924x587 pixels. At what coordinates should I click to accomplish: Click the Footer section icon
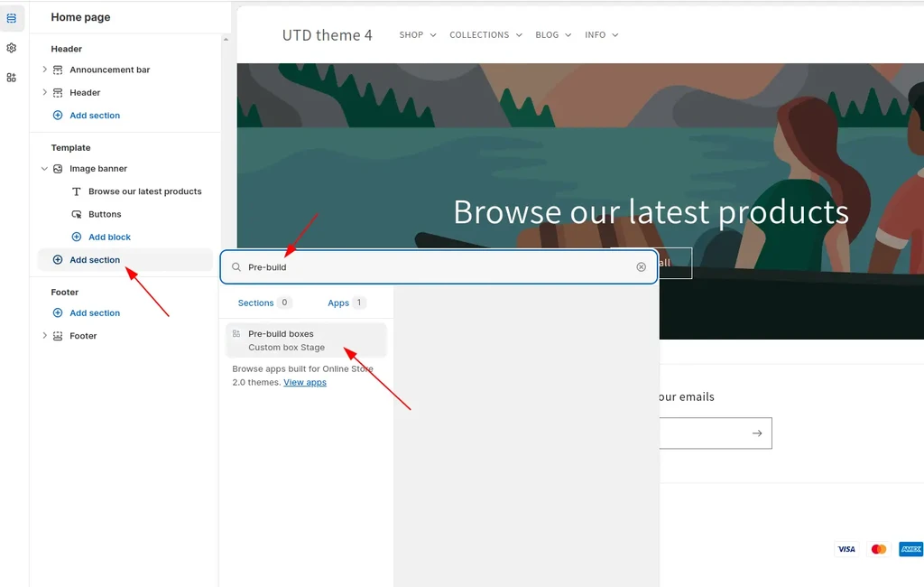pyautogui.click(x=58, y=336)
